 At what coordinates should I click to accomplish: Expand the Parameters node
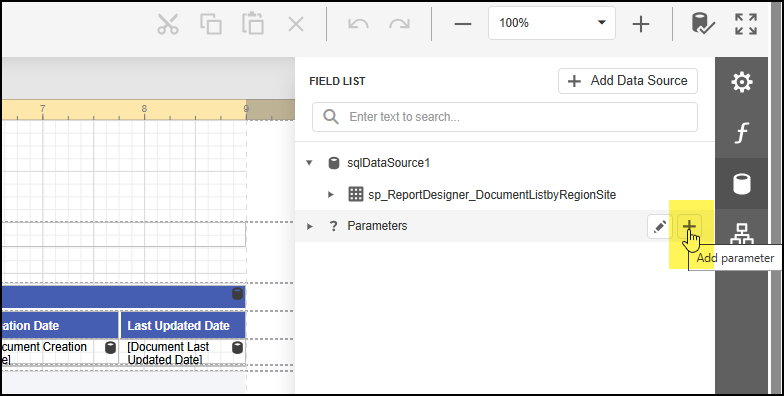[310, 226]
